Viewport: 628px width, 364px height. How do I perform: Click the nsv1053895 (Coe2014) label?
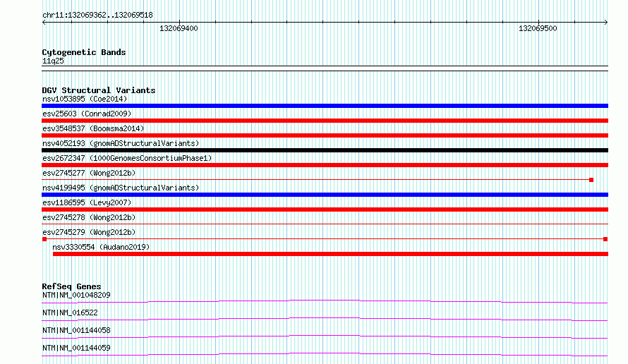pyautogui.click(x=85, y=99)
